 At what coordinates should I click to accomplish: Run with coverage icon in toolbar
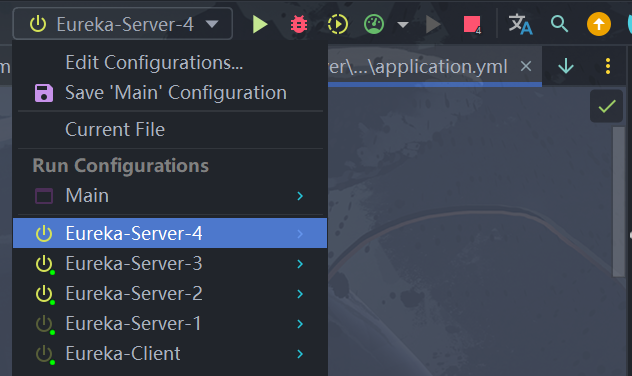click(337, 24)
